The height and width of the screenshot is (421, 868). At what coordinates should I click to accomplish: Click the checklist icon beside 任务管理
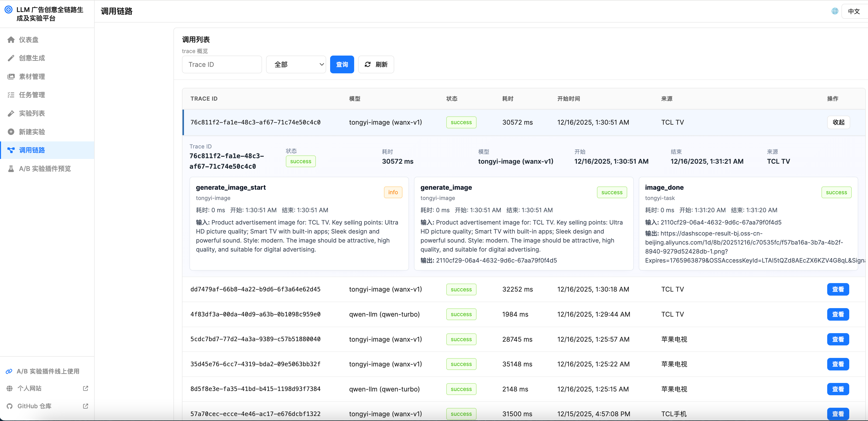coord(11,95)
